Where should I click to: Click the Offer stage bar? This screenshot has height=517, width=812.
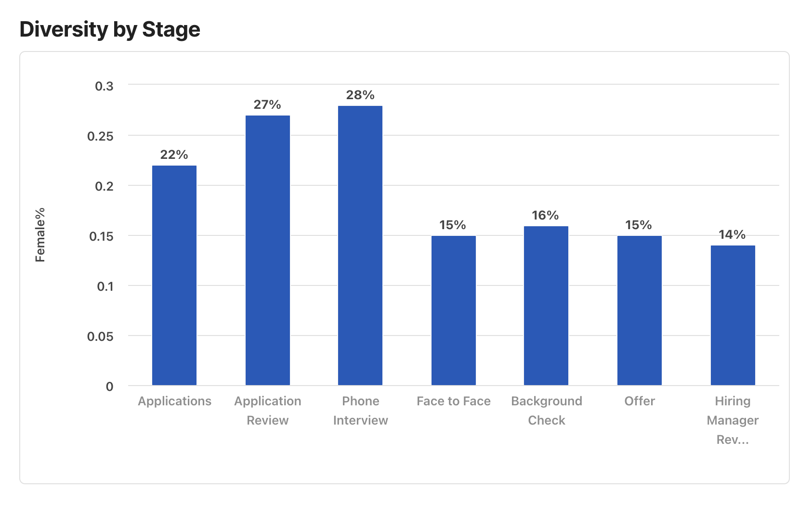click(x=640, y=310)
